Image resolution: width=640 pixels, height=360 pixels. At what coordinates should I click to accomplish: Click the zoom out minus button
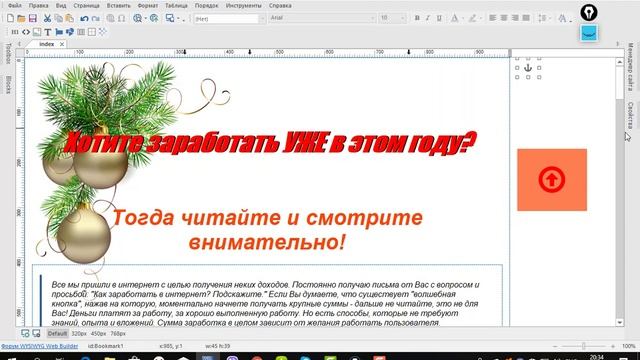click(x=555, y=346)
